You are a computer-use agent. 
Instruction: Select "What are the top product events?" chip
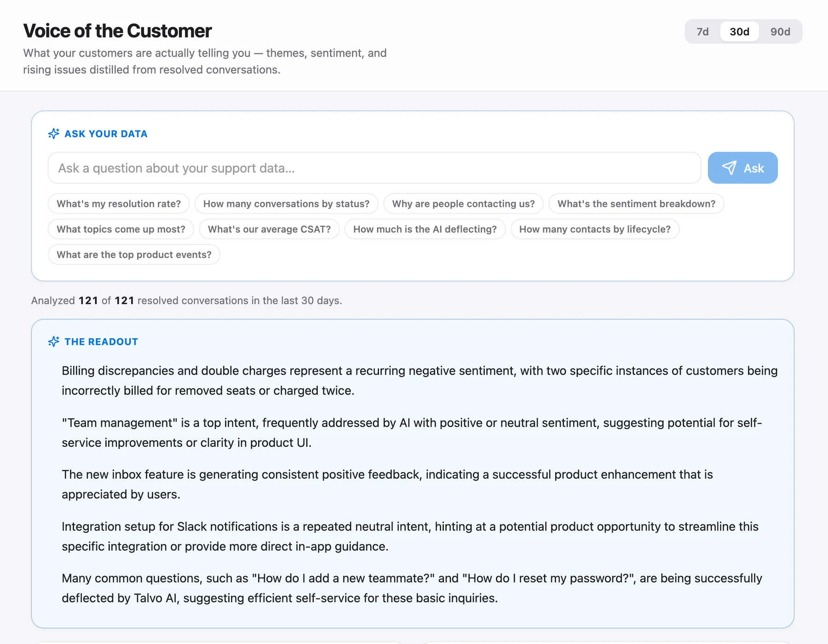tap(134, 255)
